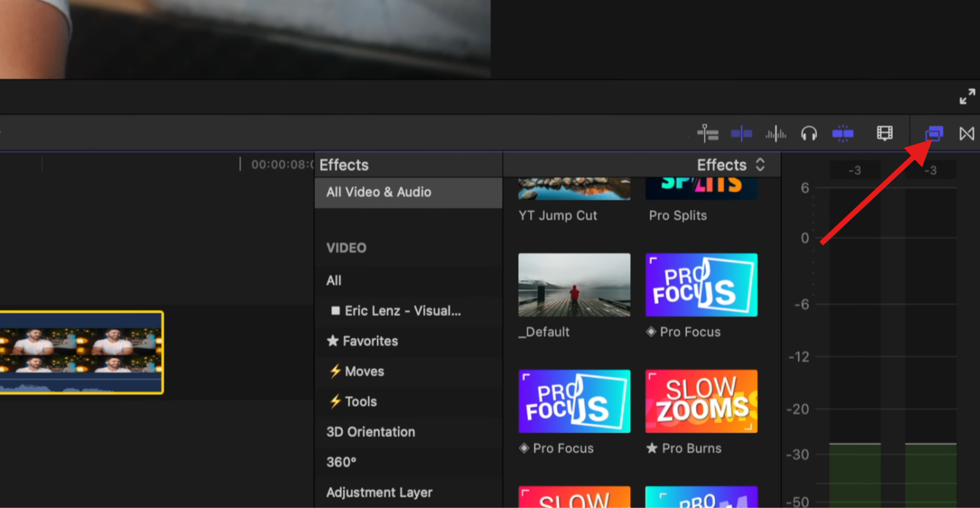Open the Timeline Index filmstrip icon
The image size is (980, 508).
point(884,134)
